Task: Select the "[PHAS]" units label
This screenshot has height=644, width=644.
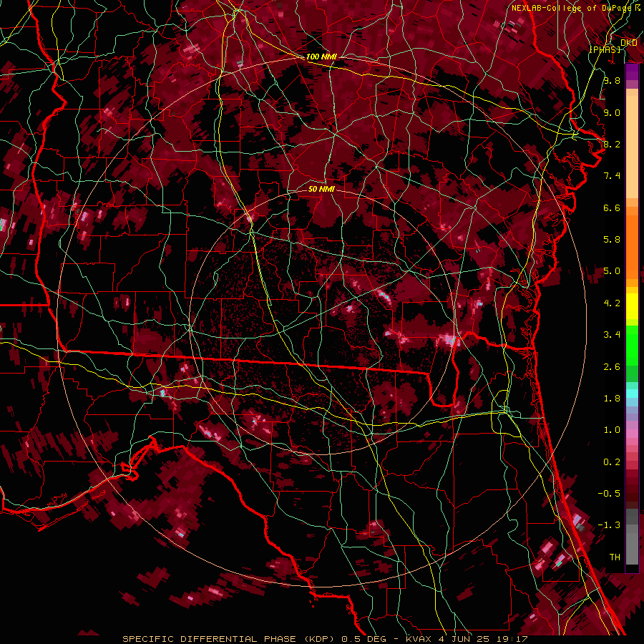Action: pyautogui.click(x=605, y=49)
